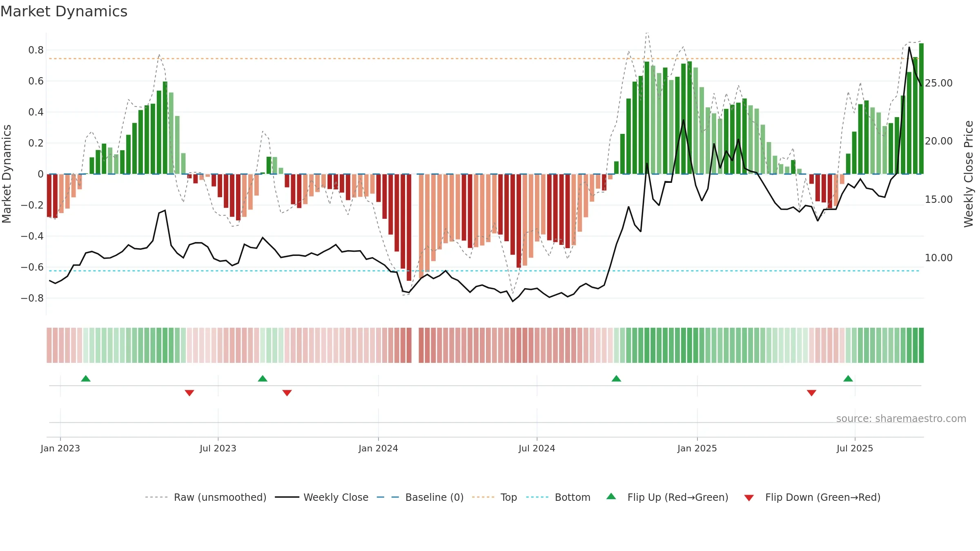
Task: Click the source: sharemaestro.com text
Action: pyautogui.click(x=901, y=419)
